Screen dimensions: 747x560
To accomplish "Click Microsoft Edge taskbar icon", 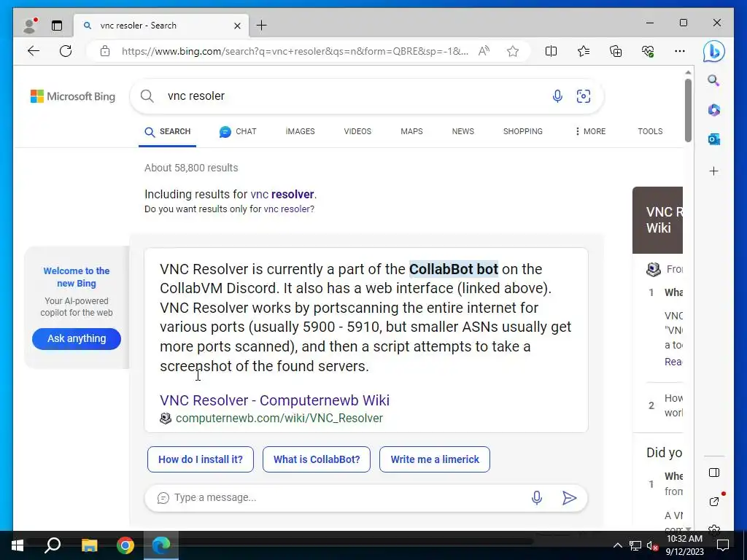I will click(161, 545).
